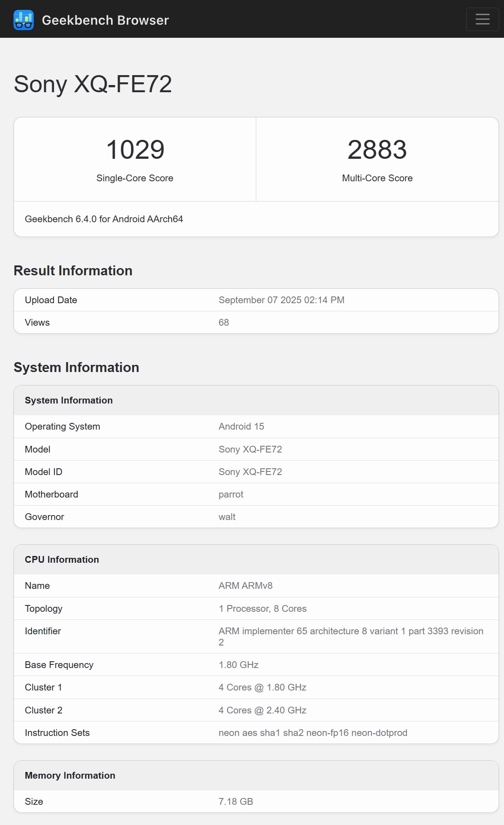The image size is (504, 825).
Task: Click the Instruction Sets value text
Action: point(312,733)
